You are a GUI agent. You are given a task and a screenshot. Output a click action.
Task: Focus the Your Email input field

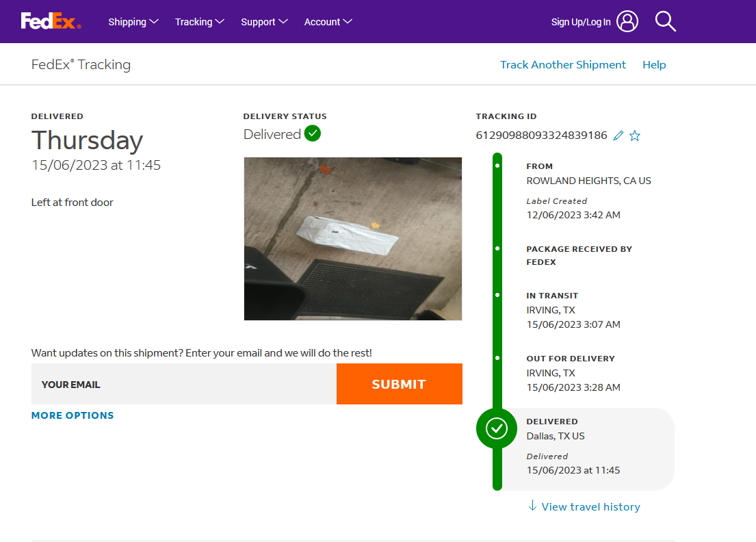[x=183, y=384]
